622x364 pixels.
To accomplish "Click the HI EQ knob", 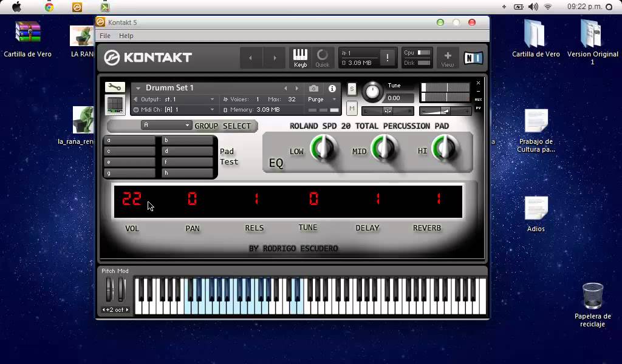I will click(445, 148).
